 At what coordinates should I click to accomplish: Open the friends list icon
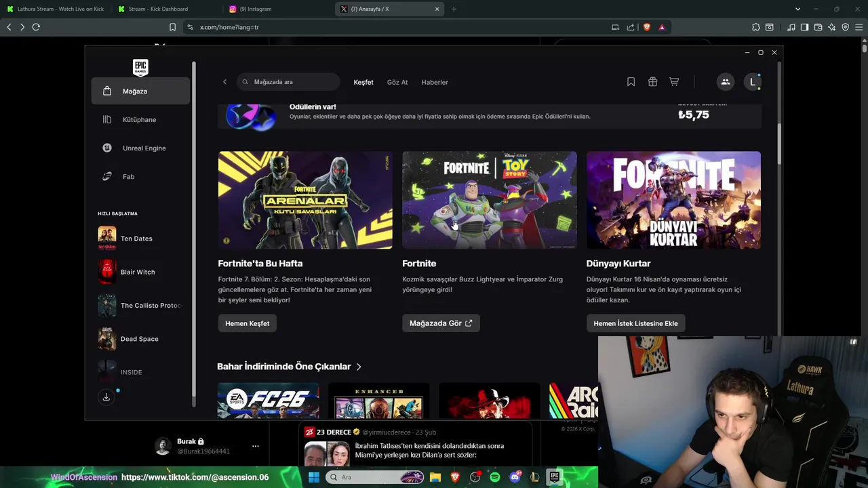click(x=725, y=82)
